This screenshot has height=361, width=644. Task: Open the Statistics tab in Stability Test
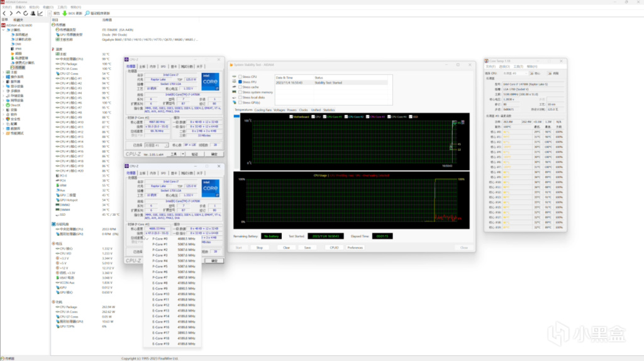328,109
